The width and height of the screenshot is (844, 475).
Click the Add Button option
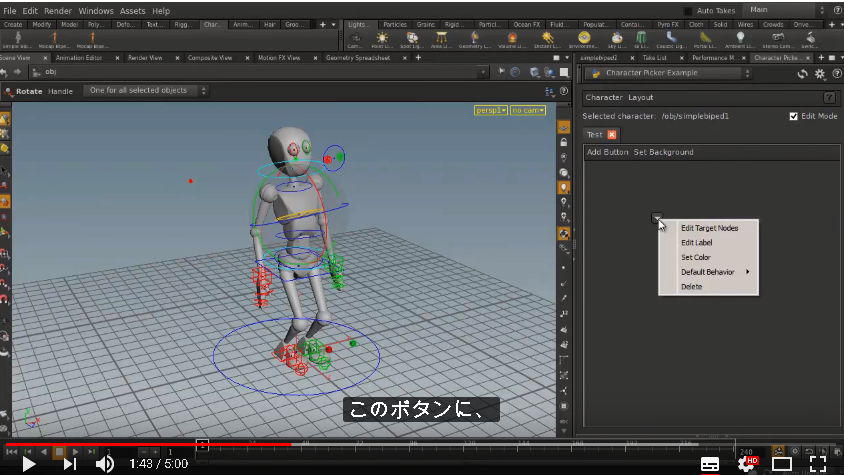click(x=607, y=152)
